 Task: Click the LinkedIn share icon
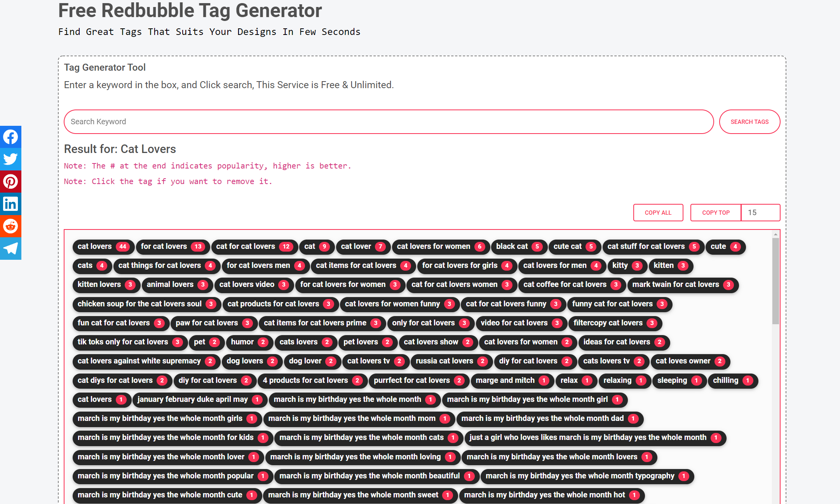click(10, 203)
